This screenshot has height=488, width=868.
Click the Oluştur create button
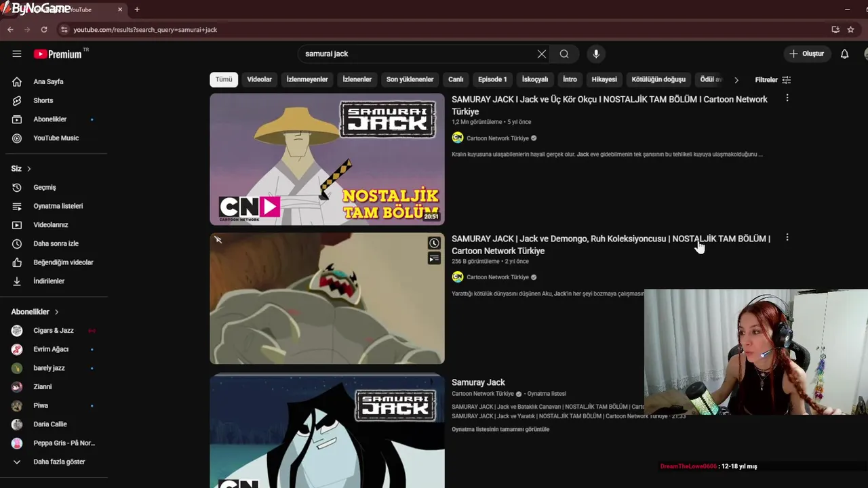point(807,54)
